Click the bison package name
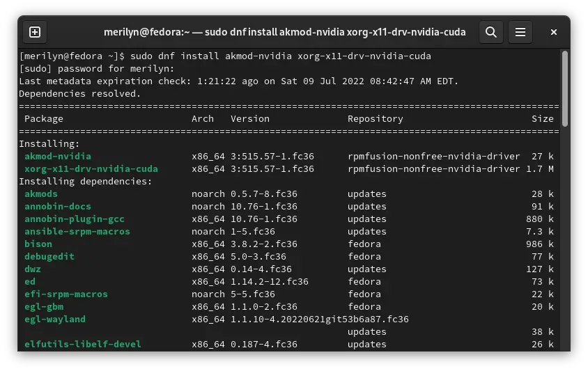The width and height of the screenshot is (588, 371). [x=38, y=244]
